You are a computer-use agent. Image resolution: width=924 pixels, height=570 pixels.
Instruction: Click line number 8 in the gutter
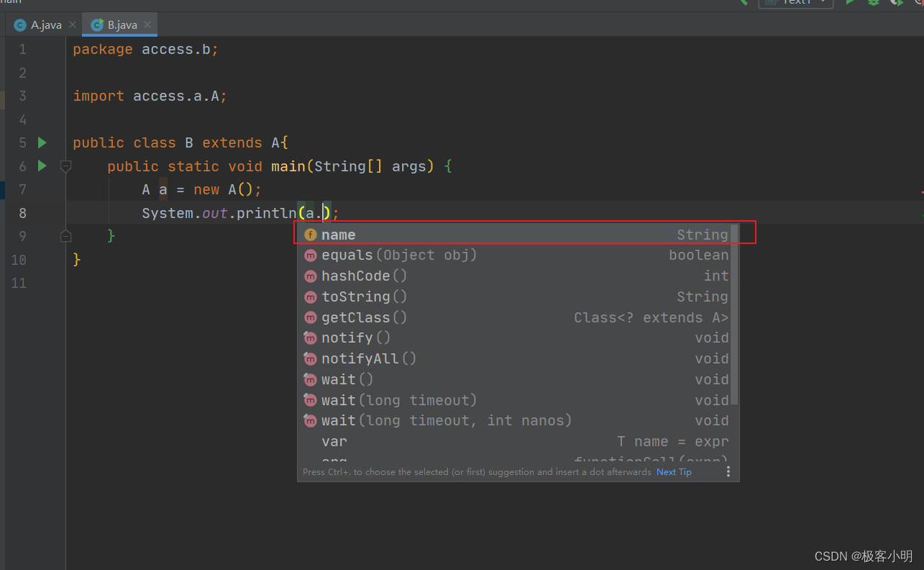click(x=22, y=213)
